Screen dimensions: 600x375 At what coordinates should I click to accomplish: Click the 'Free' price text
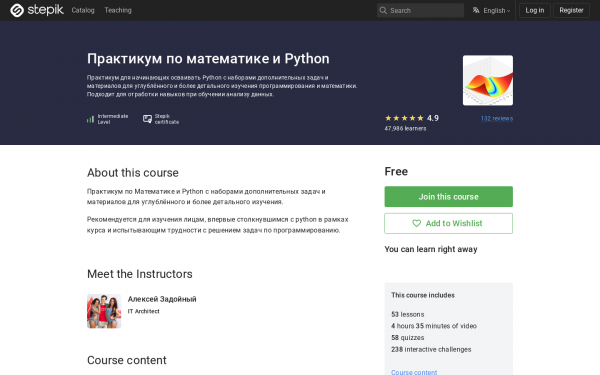(x=396, y=171)
